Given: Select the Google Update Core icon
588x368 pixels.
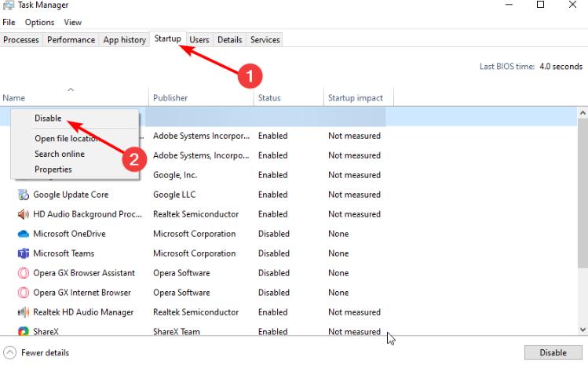Looking at the screenshot, I should coord(23,195).
